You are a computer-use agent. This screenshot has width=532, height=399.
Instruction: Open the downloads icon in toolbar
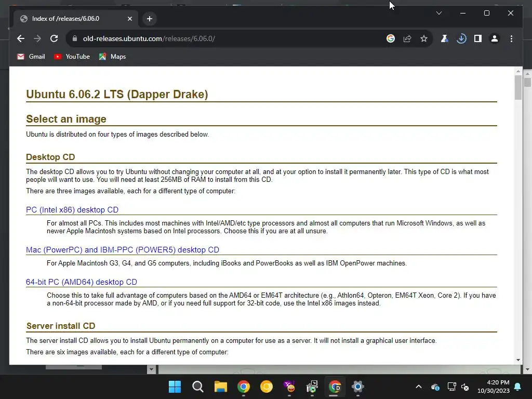click(x=461, y=38)
